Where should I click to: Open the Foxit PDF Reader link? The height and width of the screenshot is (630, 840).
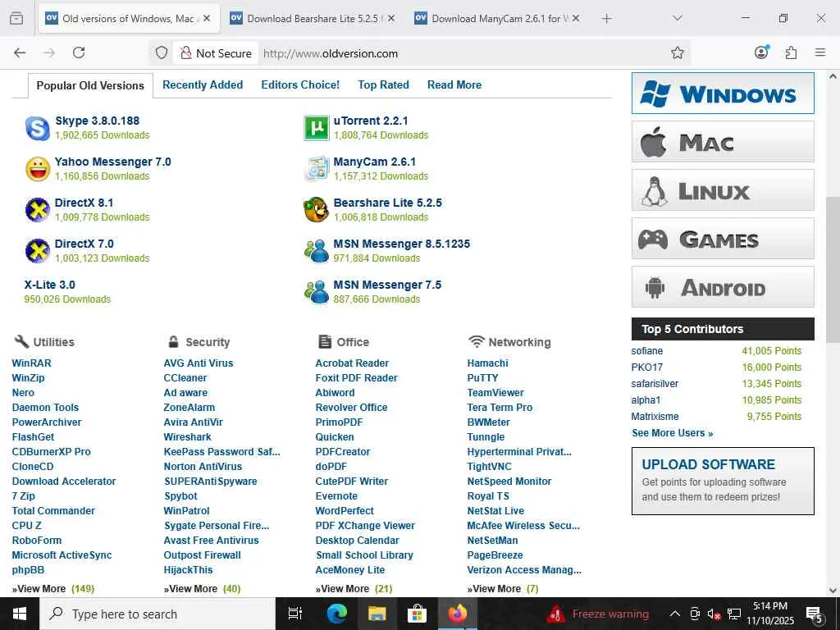coord(356,378)
